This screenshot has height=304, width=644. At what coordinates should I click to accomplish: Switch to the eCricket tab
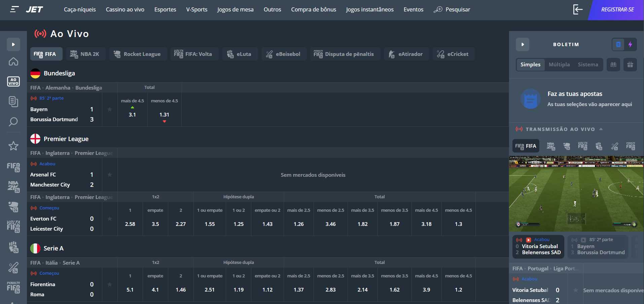pyautogui.click(x=453, y=54)
